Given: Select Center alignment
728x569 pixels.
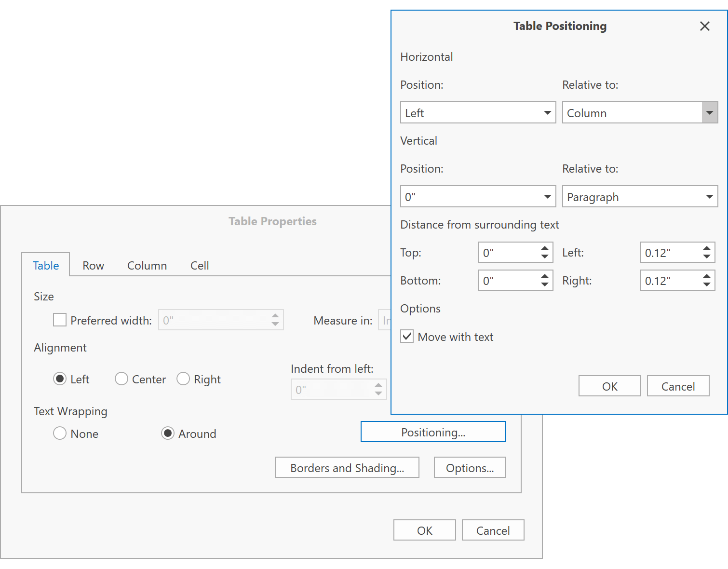Looking at the screenshot, I should click(x=121, y=379).
